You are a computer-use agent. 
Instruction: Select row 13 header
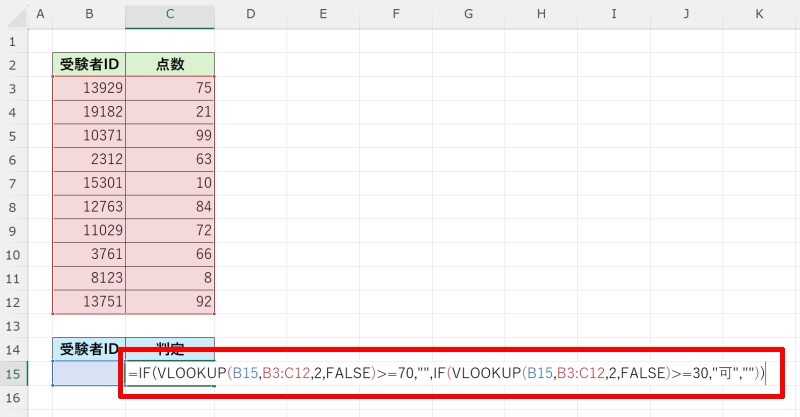[x=12, y=326]
